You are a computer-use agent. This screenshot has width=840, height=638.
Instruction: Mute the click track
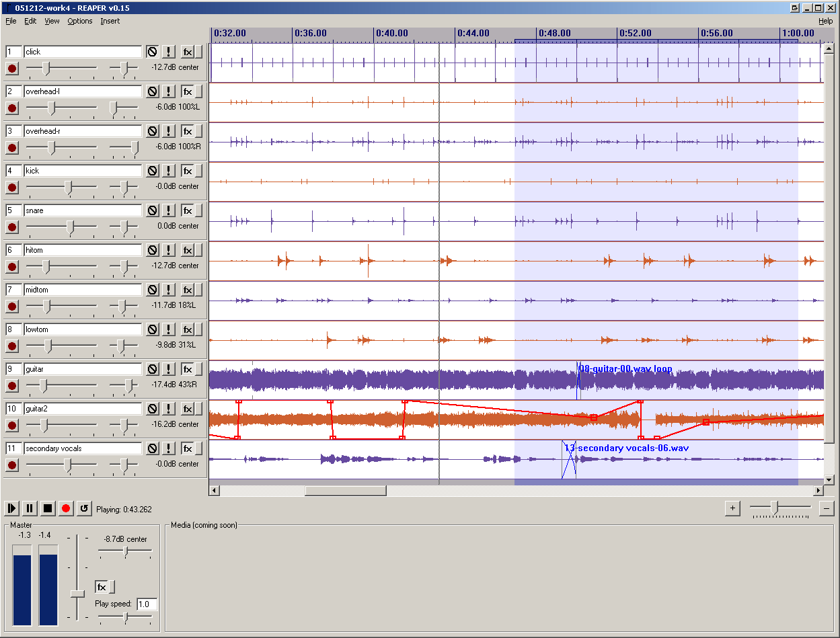point(153,52)
